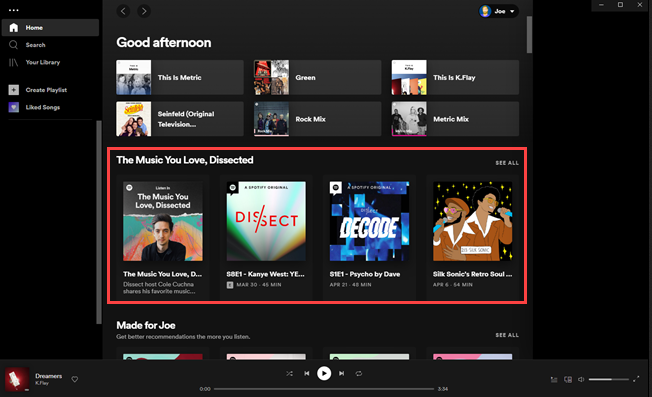The image size is (652, 397).
Task: Open Liked Songs heart icon
Action: pyautogui.click(x=14, y=107)
